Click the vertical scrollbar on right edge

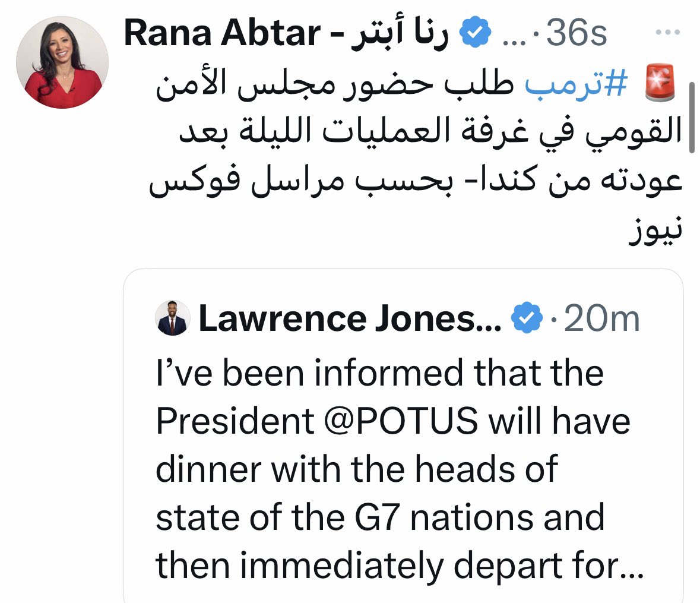click(x=692, y=119)
